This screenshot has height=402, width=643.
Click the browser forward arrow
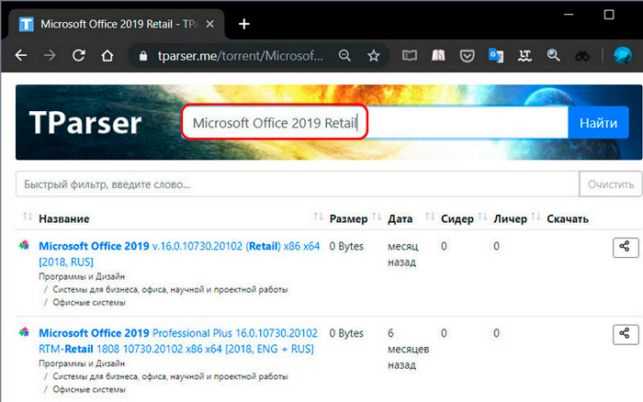(x=50, y=55)
